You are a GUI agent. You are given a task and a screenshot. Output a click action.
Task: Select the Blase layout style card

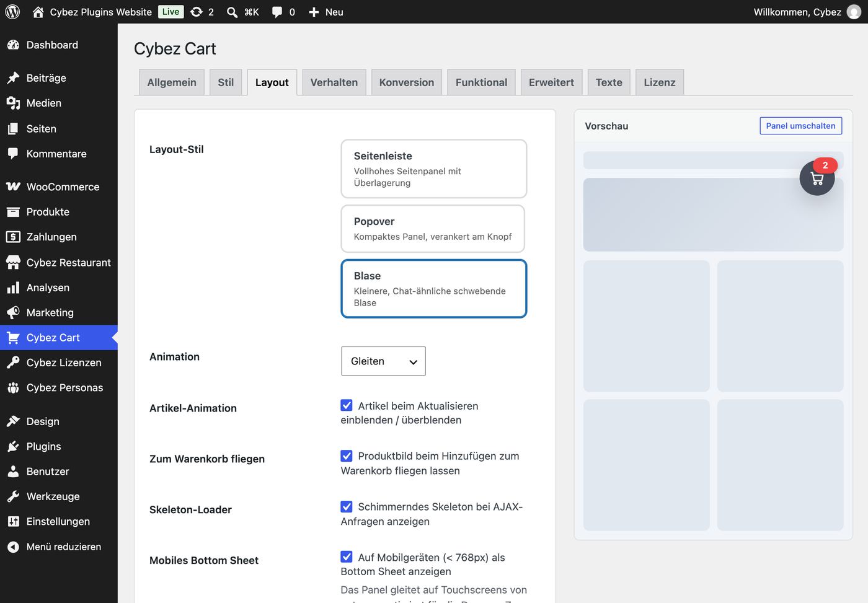click(x=434, y=289)
